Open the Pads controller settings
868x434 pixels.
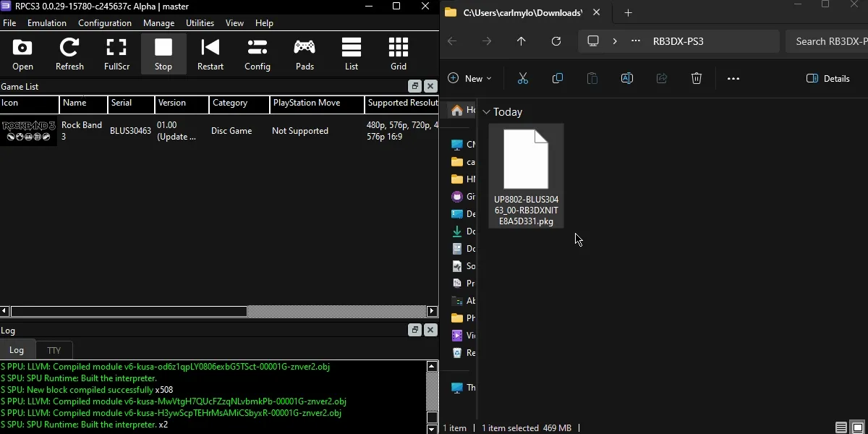tap(305, 54)
